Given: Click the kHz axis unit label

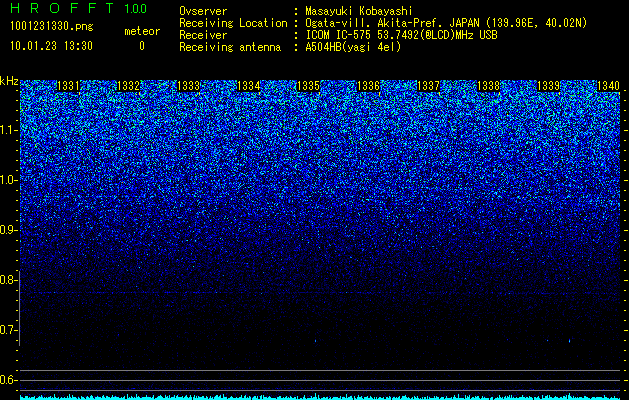Looking at the screenshot, I should [9, 81].
